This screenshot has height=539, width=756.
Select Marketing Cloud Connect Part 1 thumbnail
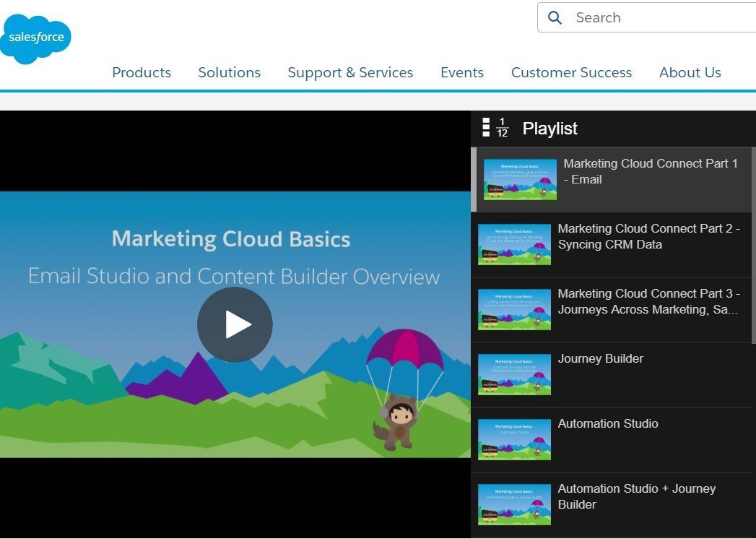(x=520, y=179)
